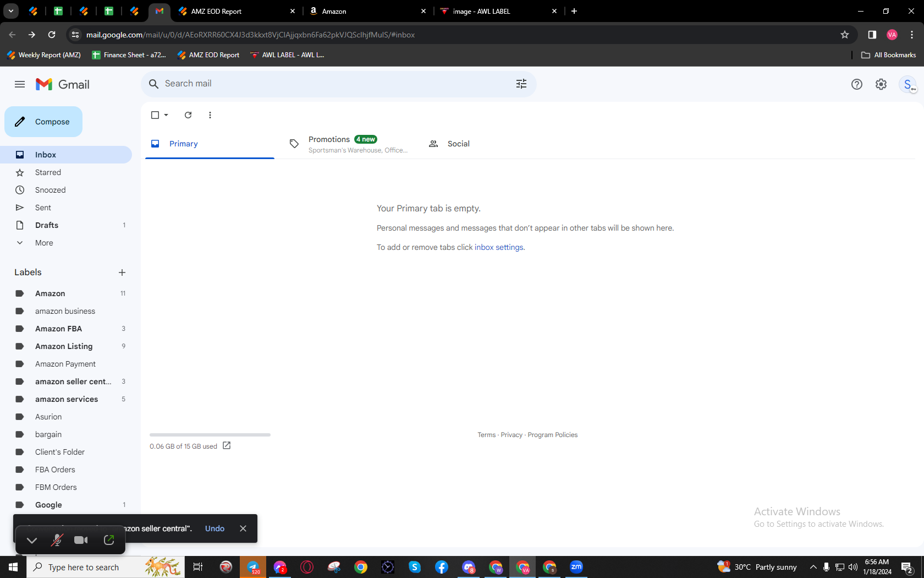The height and width of the screenshot is (578, 924).
Task: Open the More options three-dot menu
Action: 210,115
